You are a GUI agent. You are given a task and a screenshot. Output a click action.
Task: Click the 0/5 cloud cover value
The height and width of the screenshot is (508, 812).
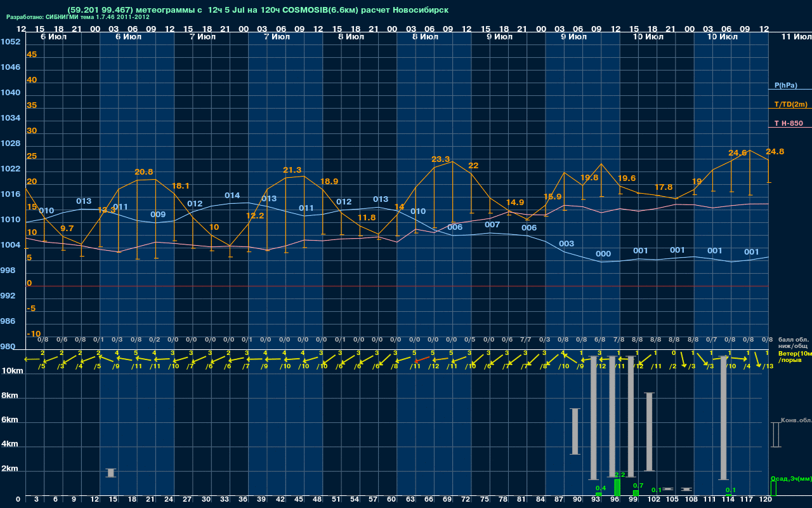[470, 340]
